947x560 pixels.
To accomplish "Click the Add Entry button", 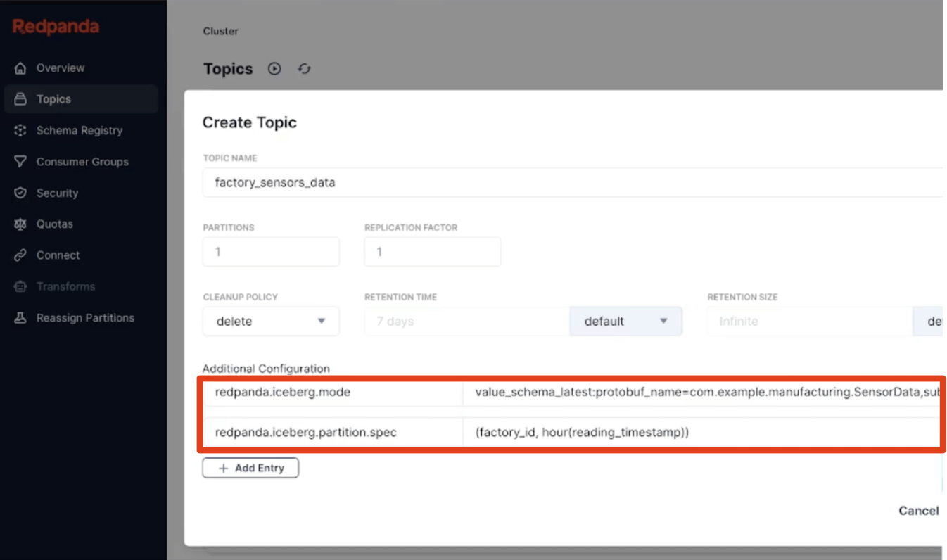I will 250,468.
